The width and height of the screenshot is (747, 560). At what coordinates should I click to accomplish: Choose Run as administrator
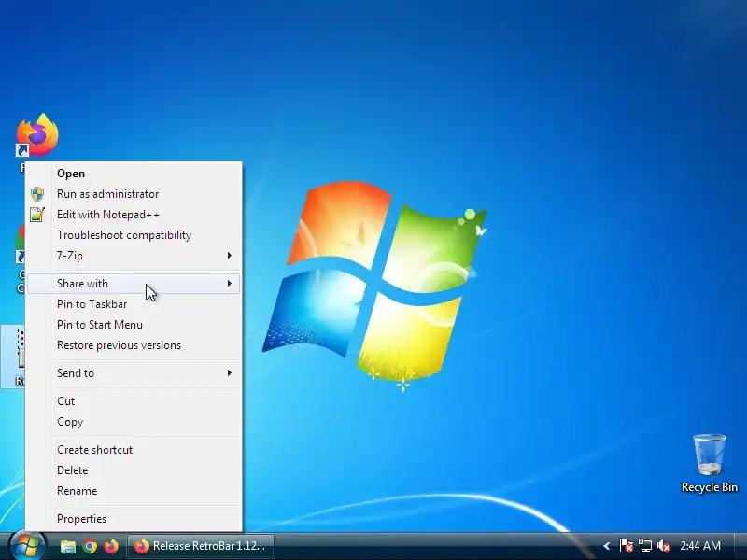pos(134,194)
